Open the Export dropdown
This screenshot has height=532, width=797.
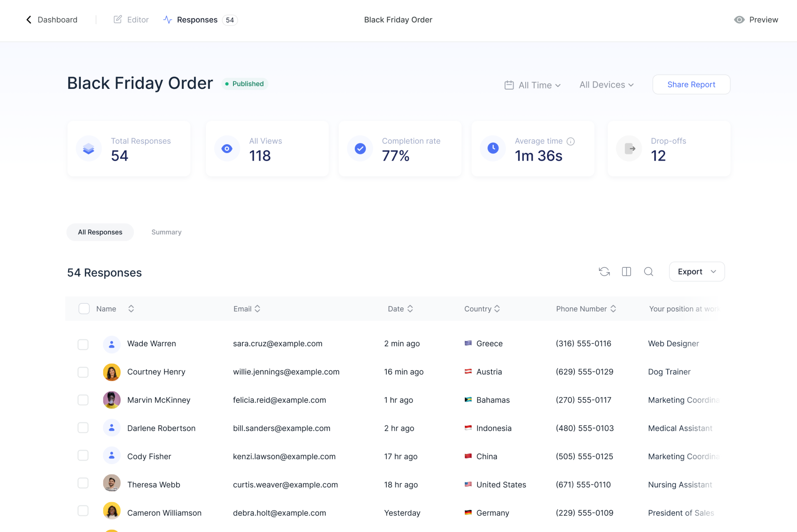pos(697,271)
